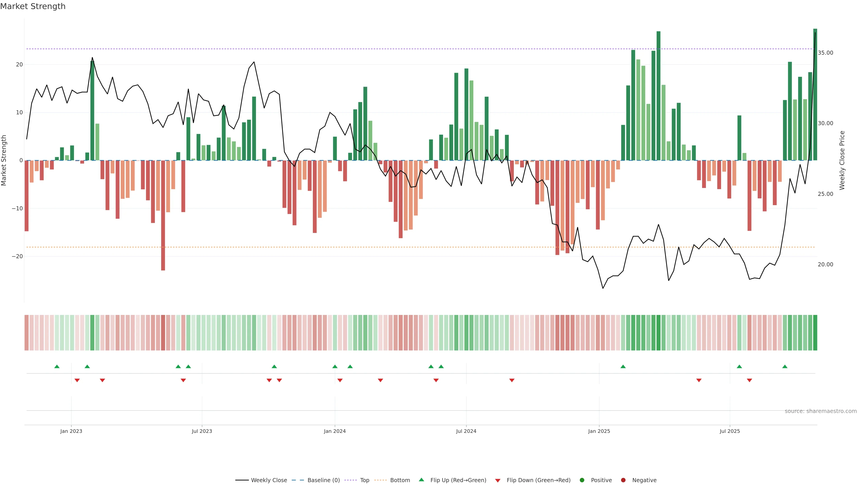The width and height of the screenshot is (868, 488).
Task: Click the leftmost green flip-up triangle marker
Action: [x=57, y=366]
